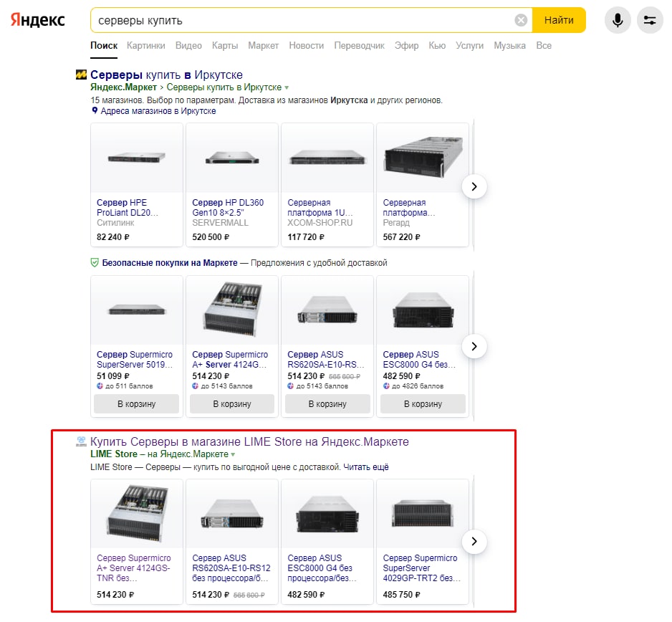Add ASUS ESC8000 G4 to cart
The image size is (672, 622).
point(423,404)
